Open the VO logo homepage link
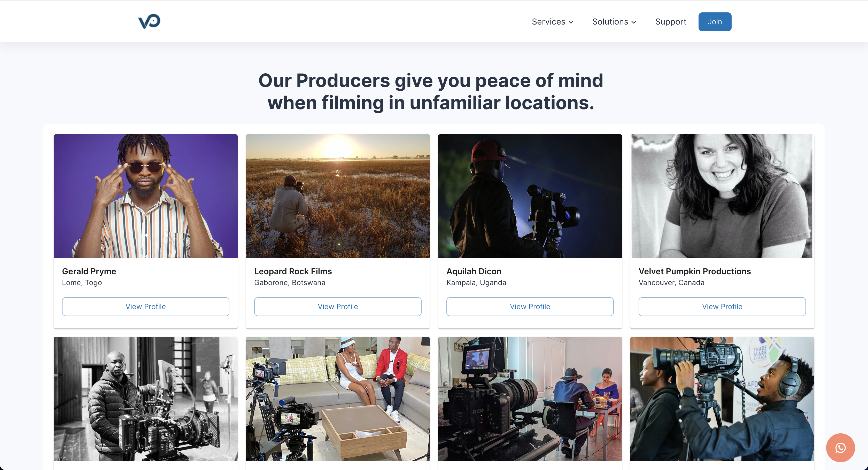Screen dimensions: 868x470 pyautogui.click(x=149, y=21)
